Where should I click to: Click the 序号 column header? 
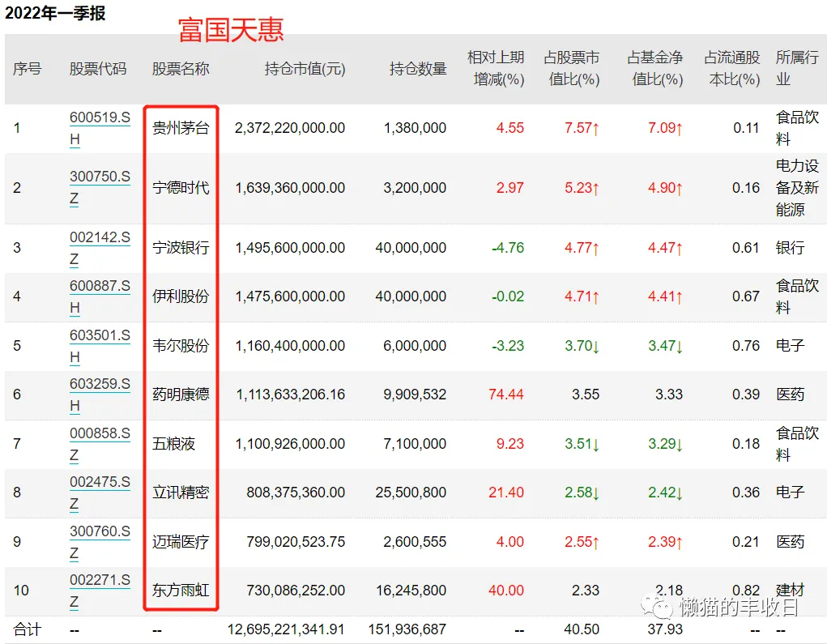coord(27,69)
